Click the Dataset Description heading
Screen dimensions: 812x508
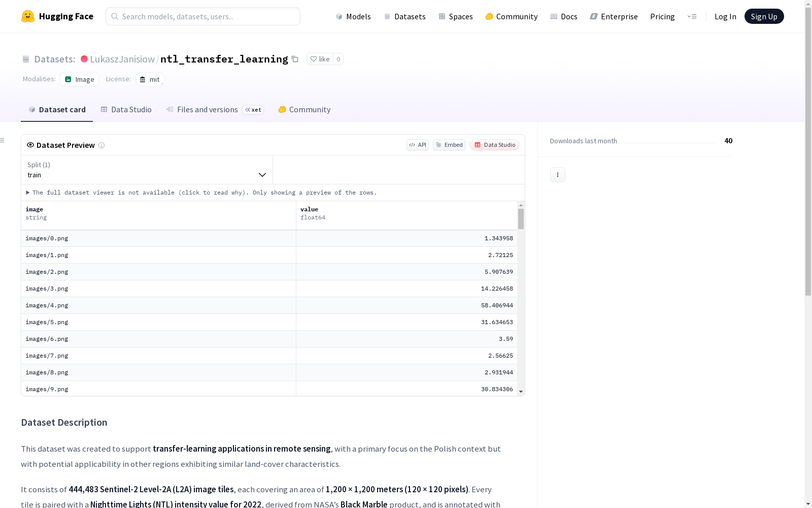click(64, 422)
